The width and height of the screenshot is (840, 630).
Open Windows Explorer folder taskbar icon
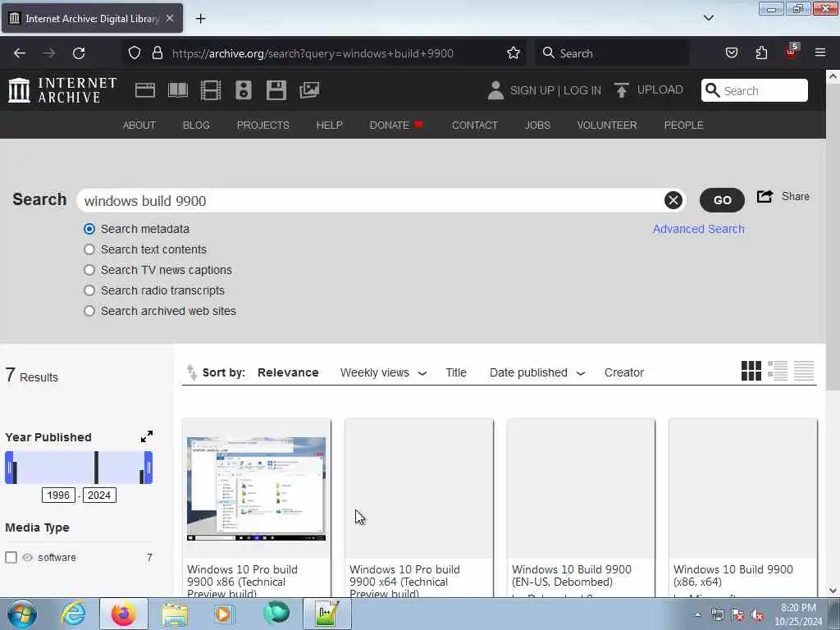click(176, 614)
